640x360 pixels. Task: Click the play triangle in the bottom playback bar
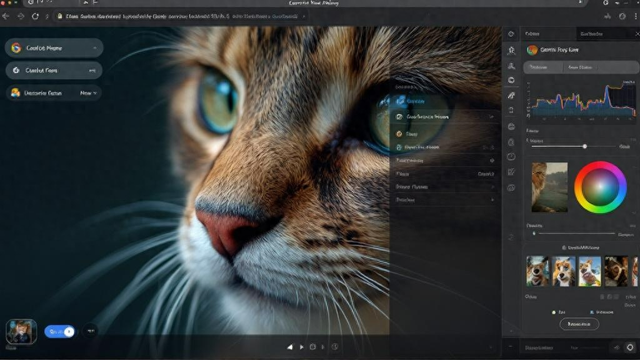click(301, 347)
